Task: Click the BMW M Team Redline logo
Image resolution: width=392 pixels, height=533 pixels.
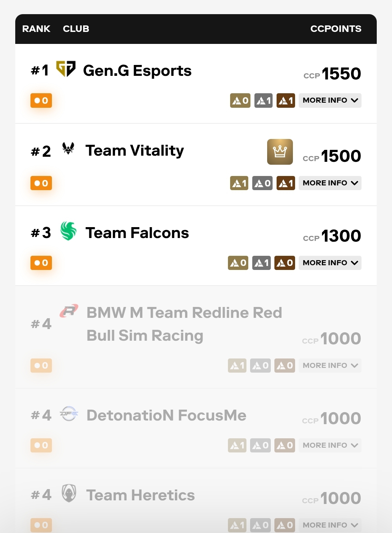Action: point(69,311)
